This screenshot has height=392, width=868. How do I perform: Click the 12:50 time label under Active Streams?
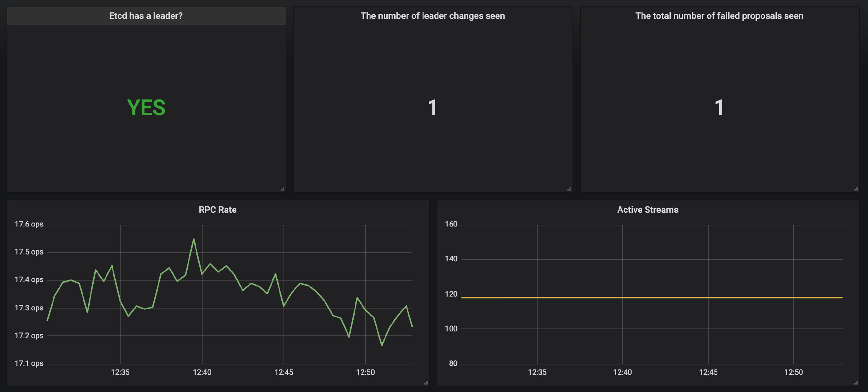793,372
